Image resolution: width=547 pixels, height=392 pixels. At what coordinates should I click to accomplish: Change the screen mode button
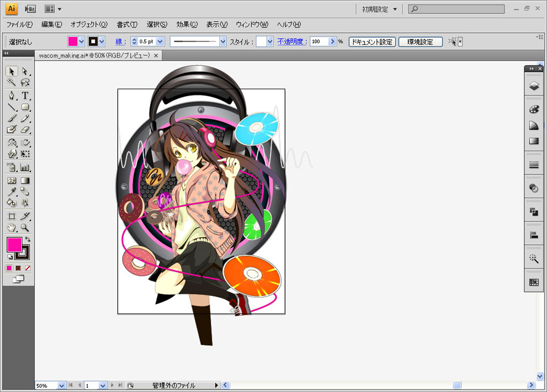[18, 279]
